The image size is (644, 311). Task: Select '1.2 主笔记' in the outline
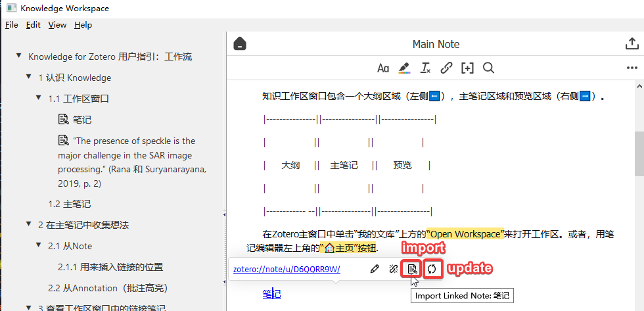[x=69, y=204]
